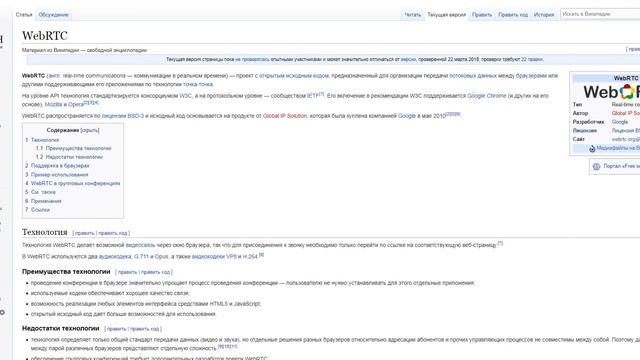Follow the 'браузерами' link in first paragraph

tap(531, 76)
